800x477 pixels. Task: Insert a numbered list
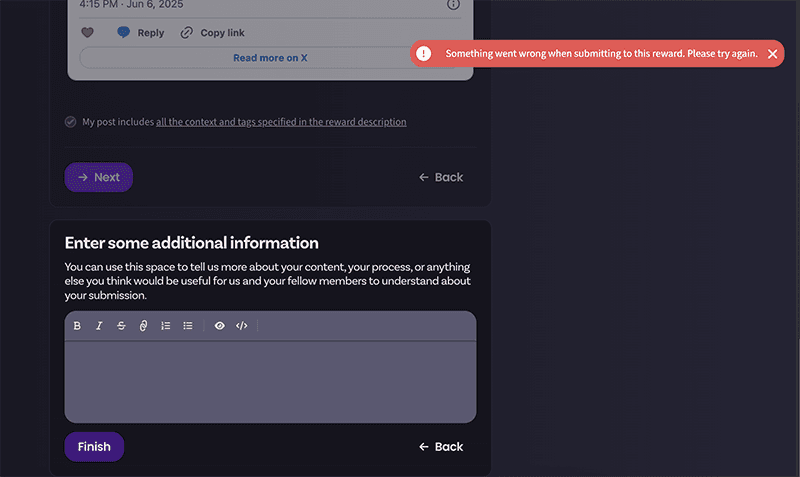tap(166, 326)
